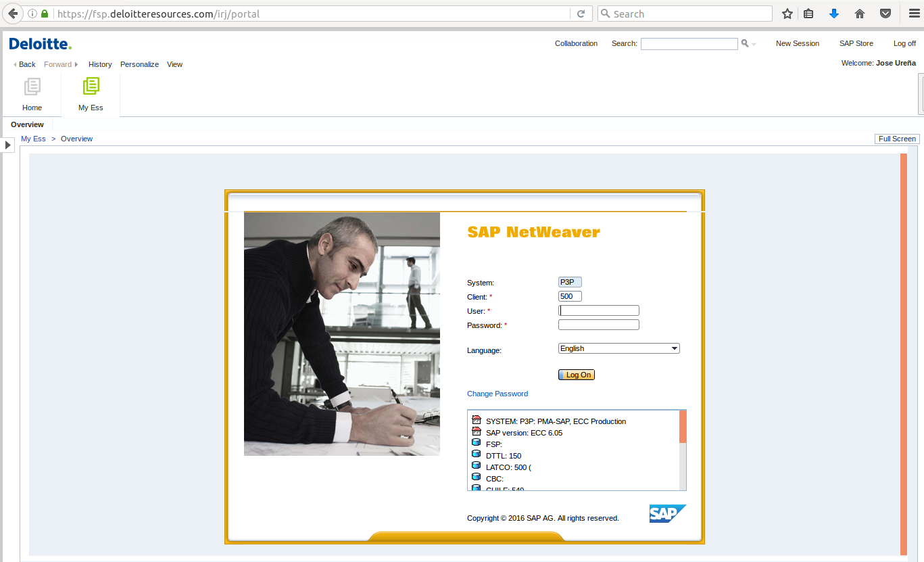924x562 pixels.
Task: Click the portal search magnifier icon
Action: pyautogui.click(x=745, y=43)
